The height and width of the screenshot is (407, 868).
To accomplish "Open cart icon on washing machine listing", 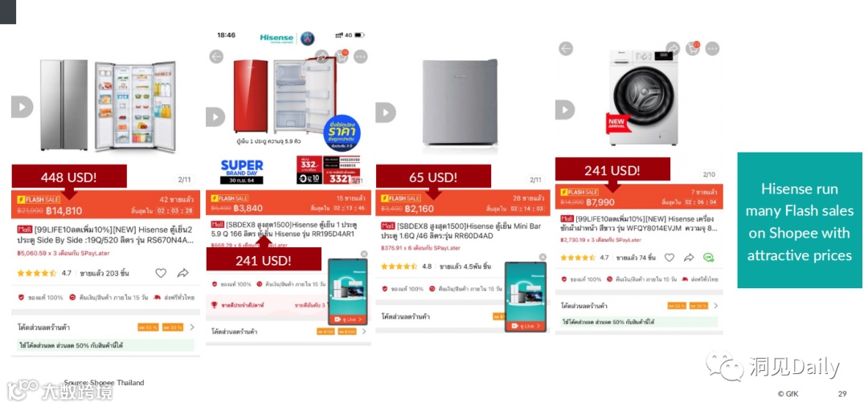I will [x=693, y=49].
